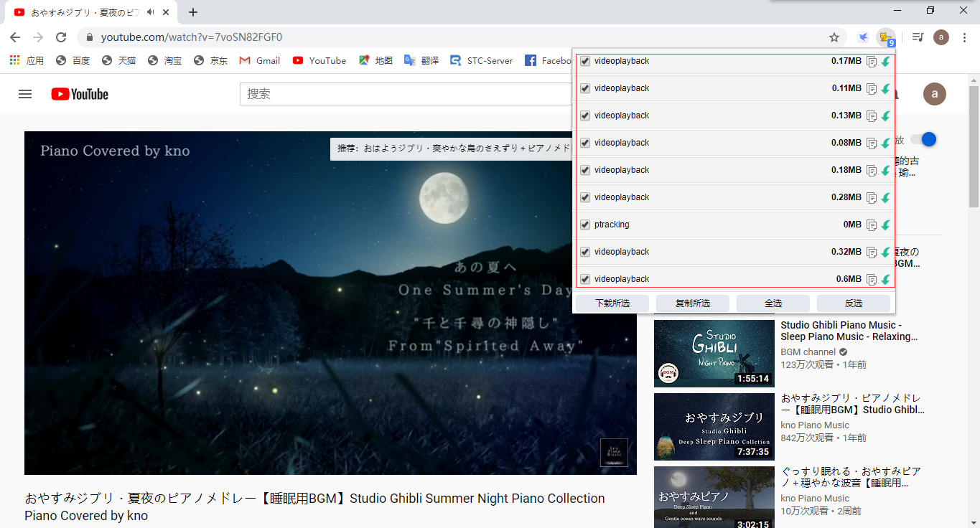Click the 下载所选 button
The height and width of the screenshot is (528, 980).
612,303
